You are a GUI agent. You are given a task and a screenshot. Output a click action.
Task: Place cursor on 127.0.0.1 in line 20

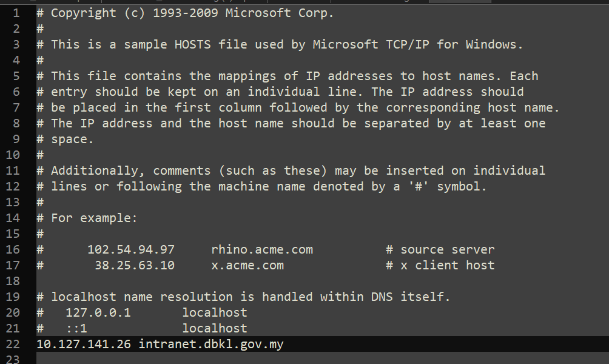98,312
